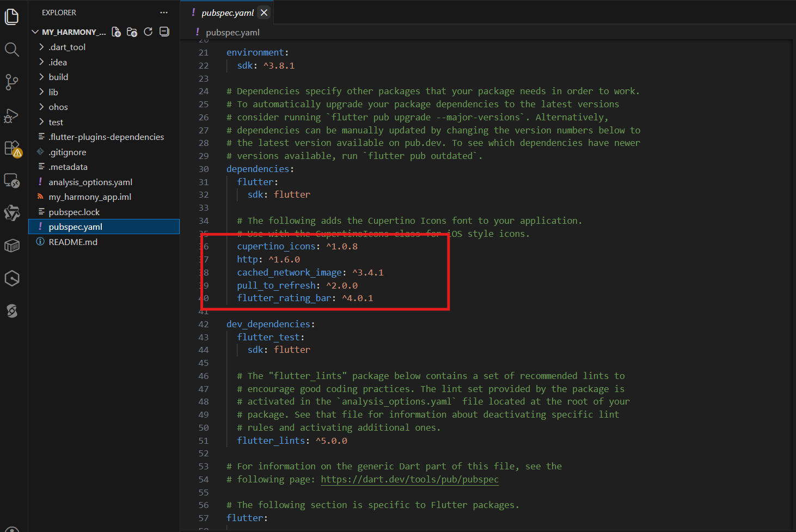Open my_harmony_app.iml file
This screenshot has width=796, height=532.
pyautogui.click(x=104, y=197)
